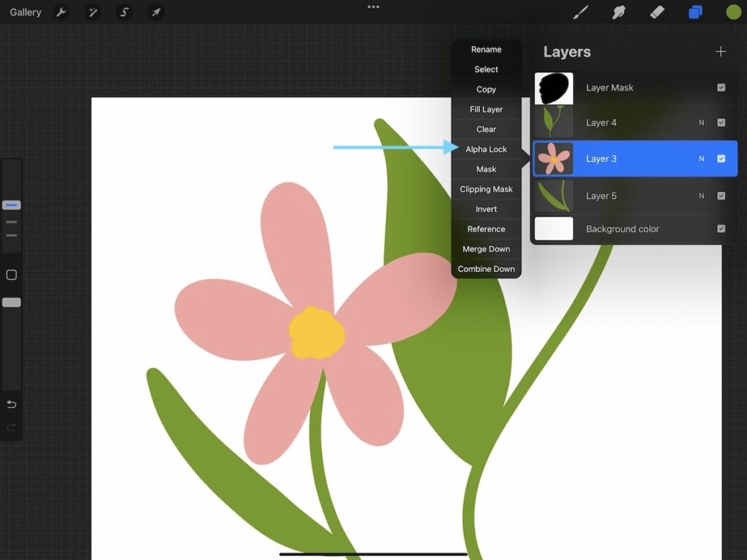Activate the Selection tool

tap(123, 12)
